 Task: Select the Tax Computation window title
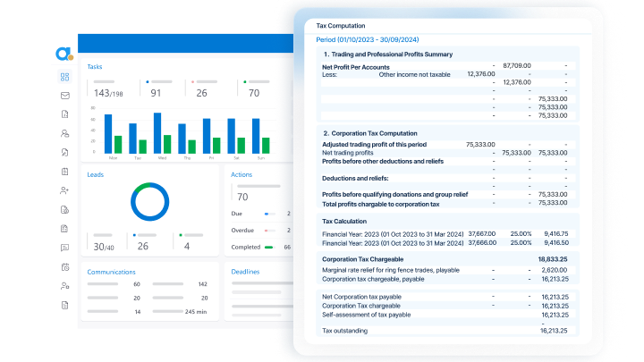(x=335, y=26)
